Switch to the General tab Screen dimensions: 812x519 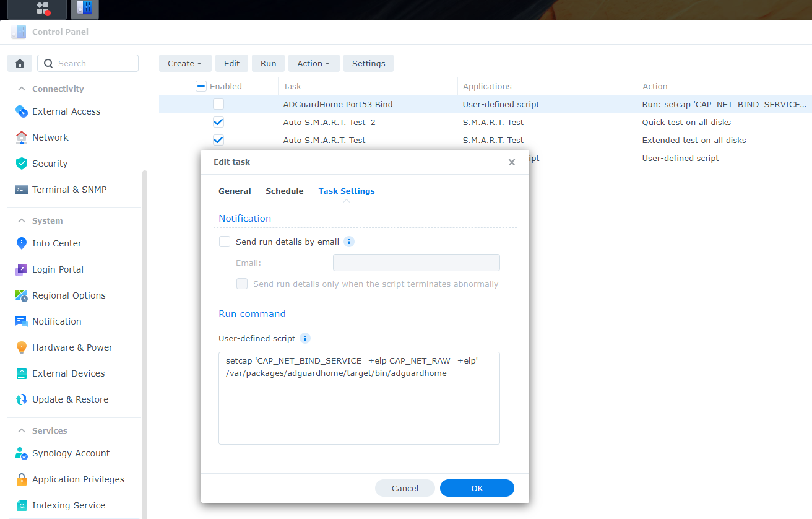point(235,191)
